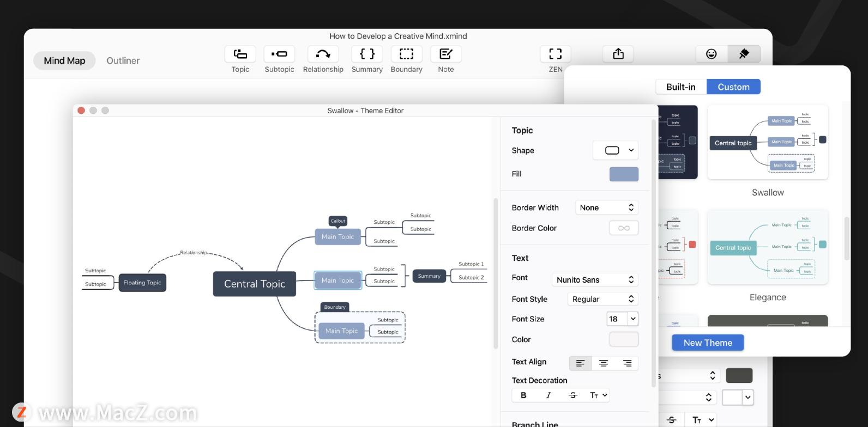
Task: Click the New Theme button
Action: point(708,343)
